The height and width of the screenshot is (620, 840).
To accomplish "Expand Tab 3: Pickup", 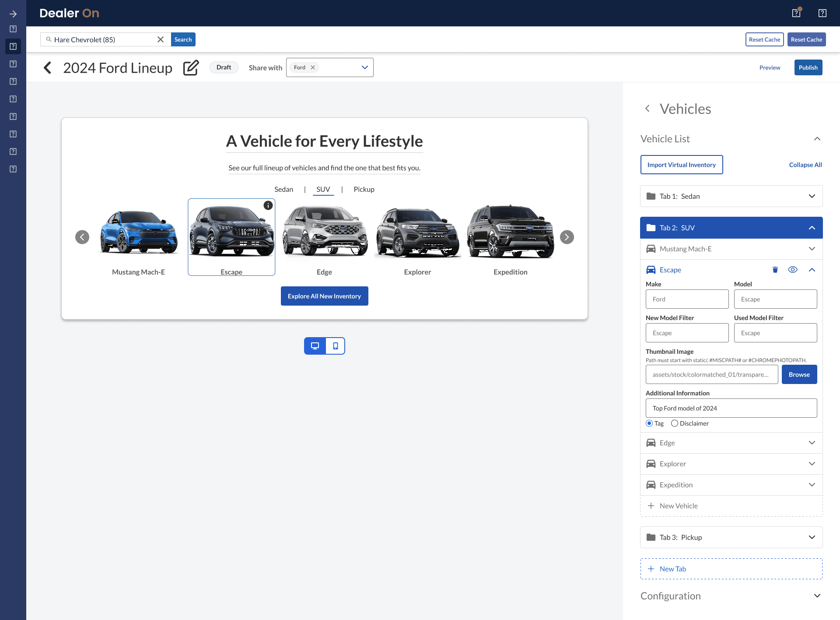I will tap(812, 537).
